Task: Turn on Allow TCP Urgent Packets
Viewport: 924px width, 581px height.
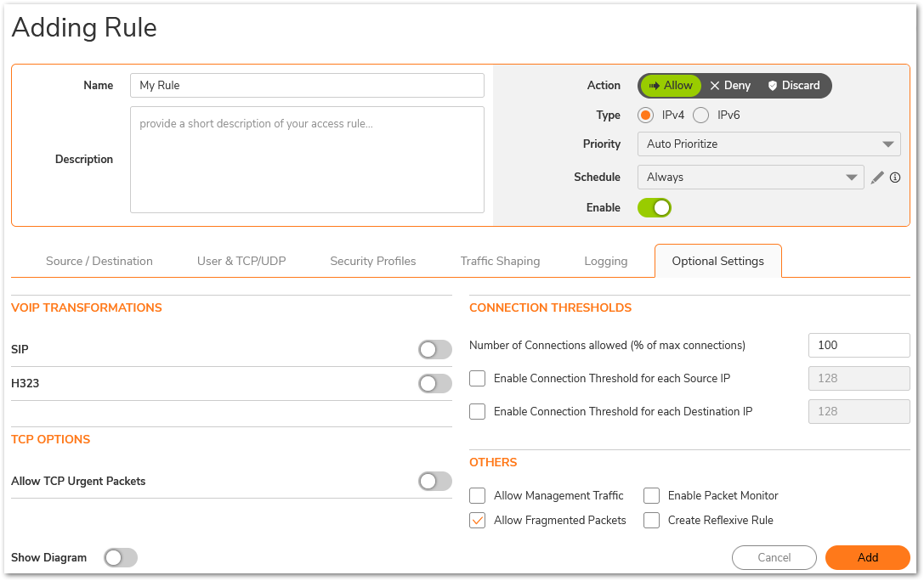Action: pos(435,482)
